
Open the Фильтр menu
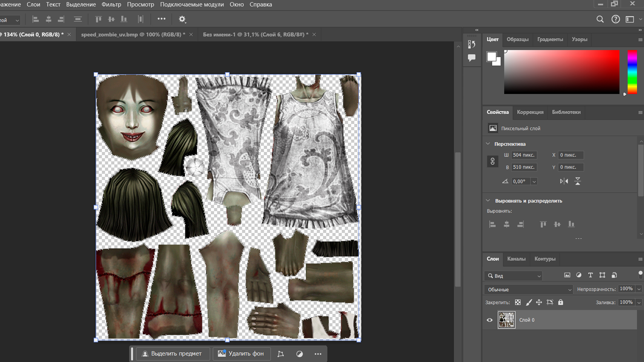[111, 4]
